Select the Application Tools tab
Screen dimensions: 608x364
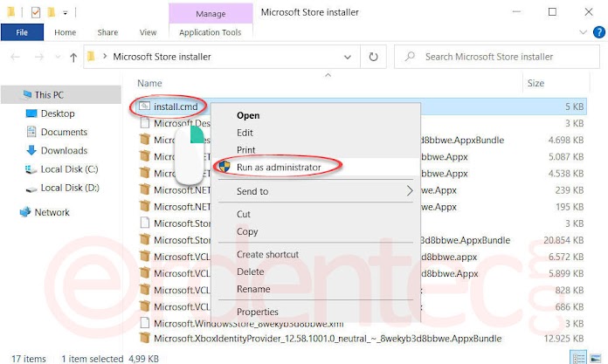[x=211, y=32]
